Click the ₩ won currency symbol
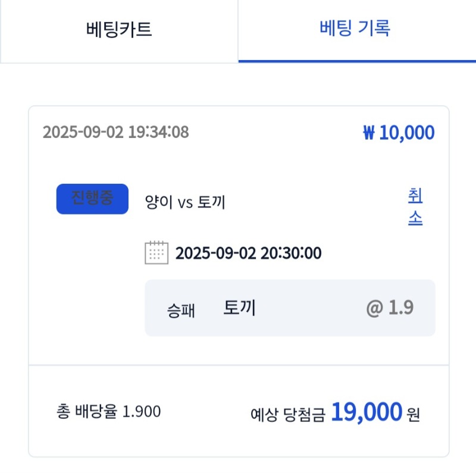This screenshot has height=473, width=476. tap(369, 133)
